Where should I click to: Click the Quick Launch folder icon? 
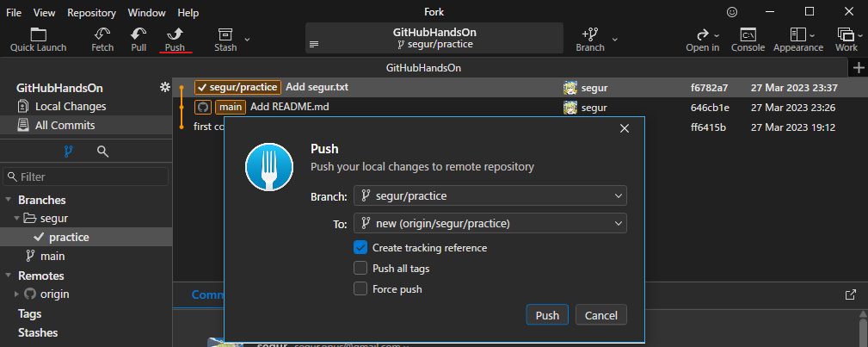point(38,34)
